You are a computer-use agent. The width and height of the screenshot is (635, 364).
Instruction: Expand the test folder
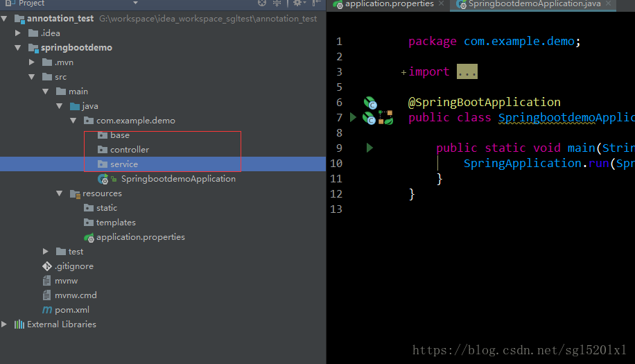45,252
